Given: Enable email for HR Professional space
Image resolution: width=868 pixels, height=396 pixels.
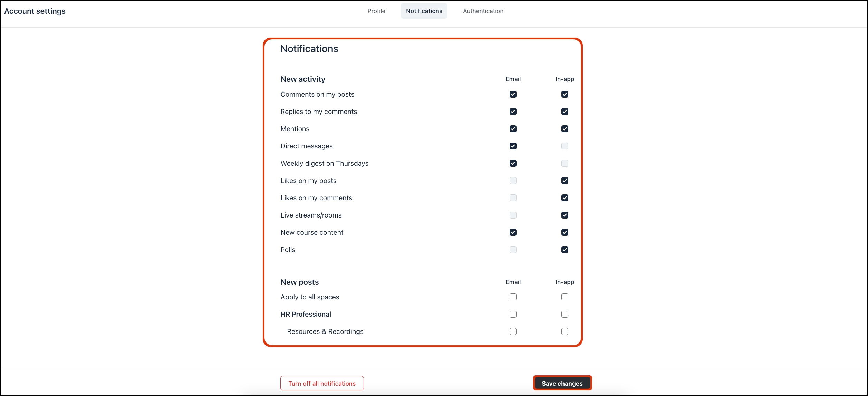Looking at the screenshot, I should [x=513, y=314].
